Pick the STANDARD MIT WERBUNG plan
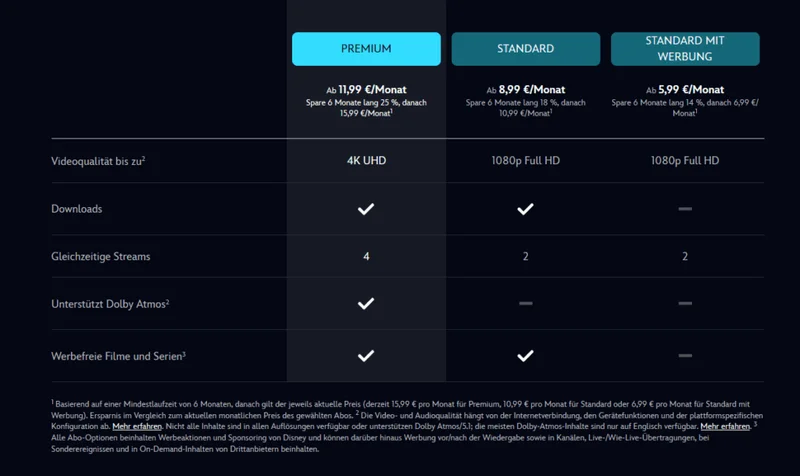The image size is (800, 476). [x=685, y=49]
